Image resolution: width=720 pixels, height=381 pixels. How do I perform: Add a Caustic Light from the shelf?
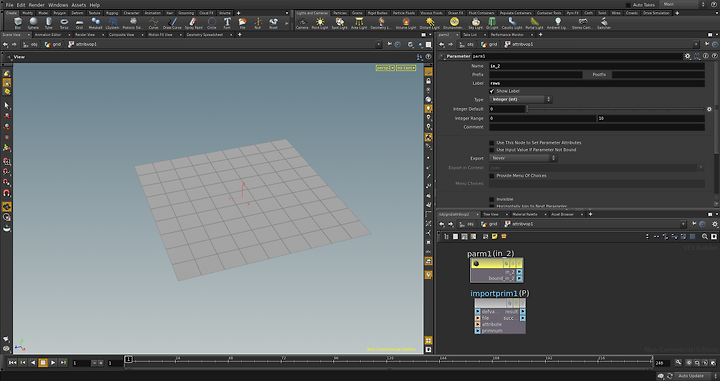[512, 23]
